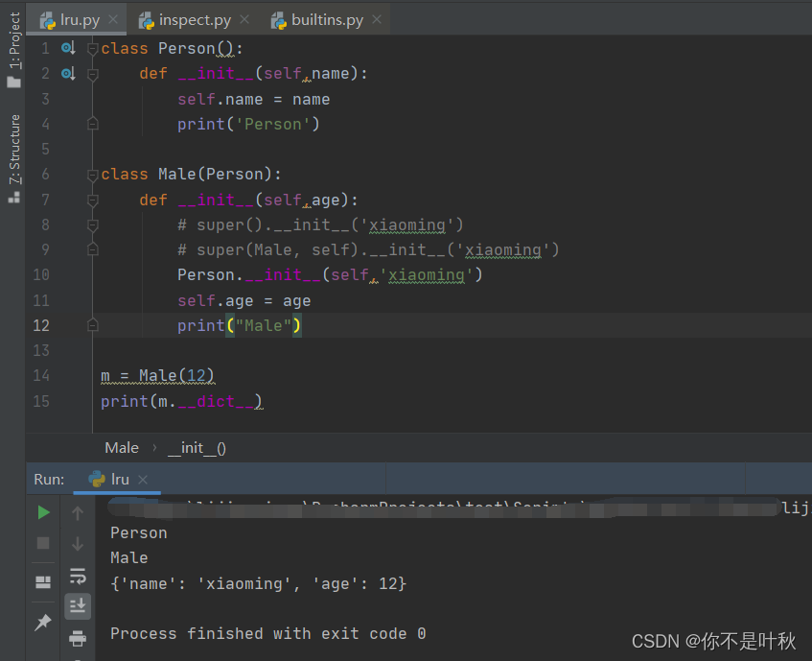The width and height of the screenshot is (812, 661).
Task: Click line number 12 in the gutter
Action: click(x=41, y=325)
